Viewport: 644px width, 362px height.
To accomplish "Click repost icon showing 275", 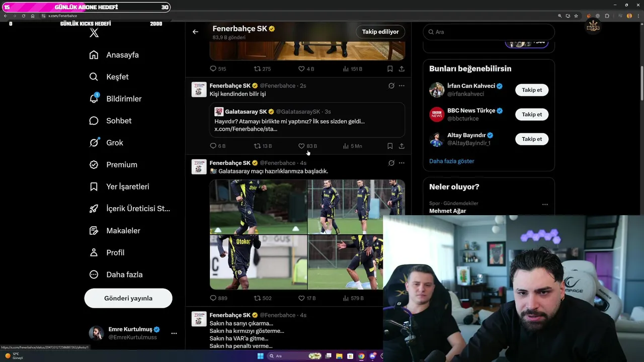I will (x=257, y=69).
